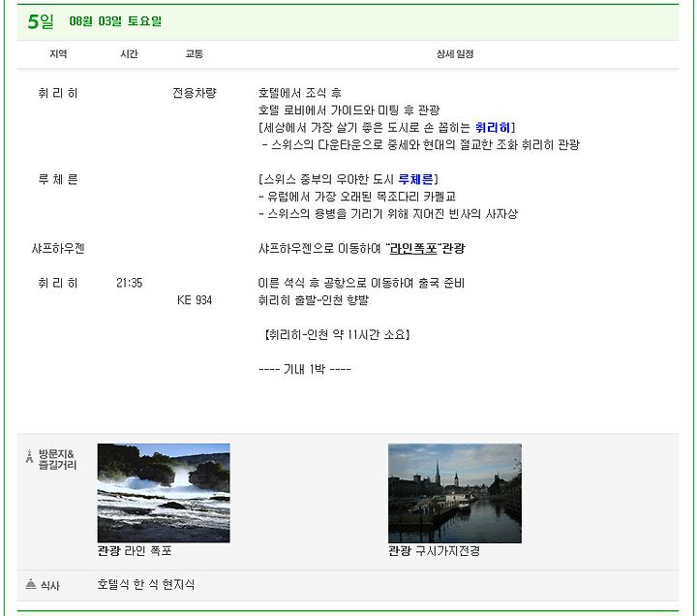Select the 지역 column header
This screenshot has width=697, height=616.
[x=58, y=54]
